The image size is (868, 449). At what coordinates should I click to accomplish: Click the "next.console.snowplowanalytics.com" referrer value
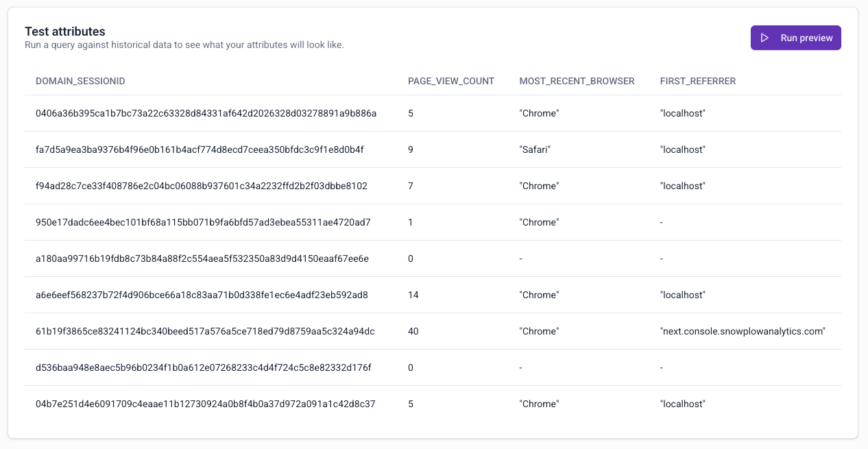pos(743,331)
